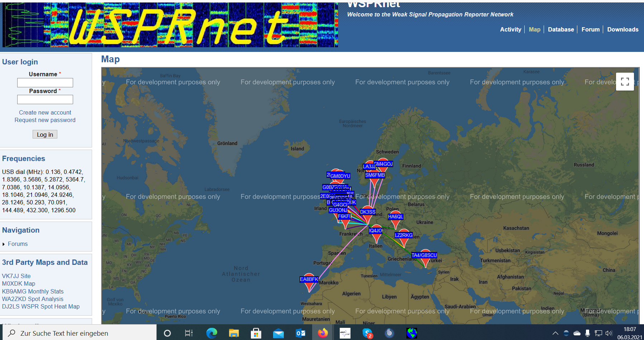
Task: Open Skype from the taskbar
Action: pos(367,333)
